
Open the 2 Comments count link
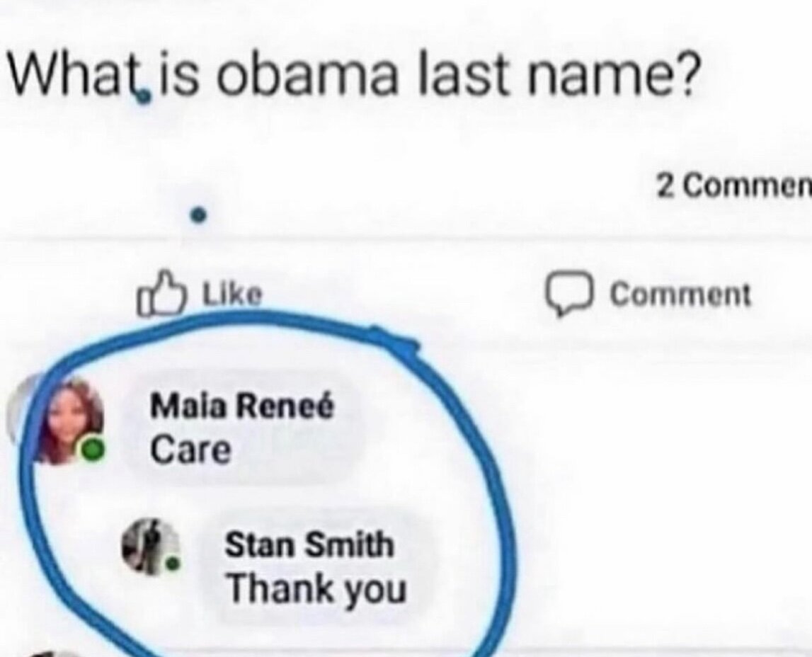click(733, 186)
